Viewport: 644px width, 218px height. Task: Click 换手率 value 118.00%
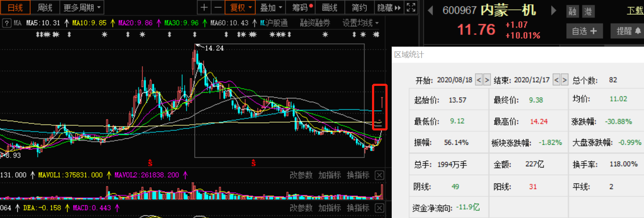pos(624,164)
